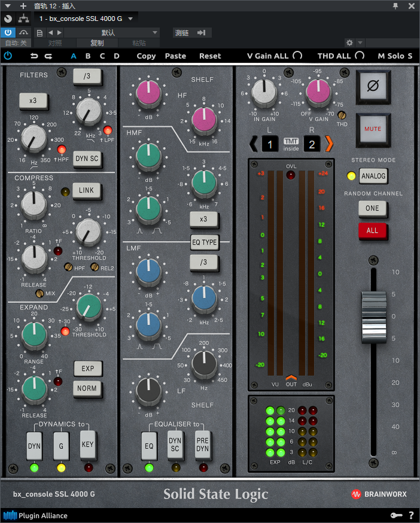Click the undo arrow icon
This screenshot has height=523, width=420.
[x=34, y=56]
